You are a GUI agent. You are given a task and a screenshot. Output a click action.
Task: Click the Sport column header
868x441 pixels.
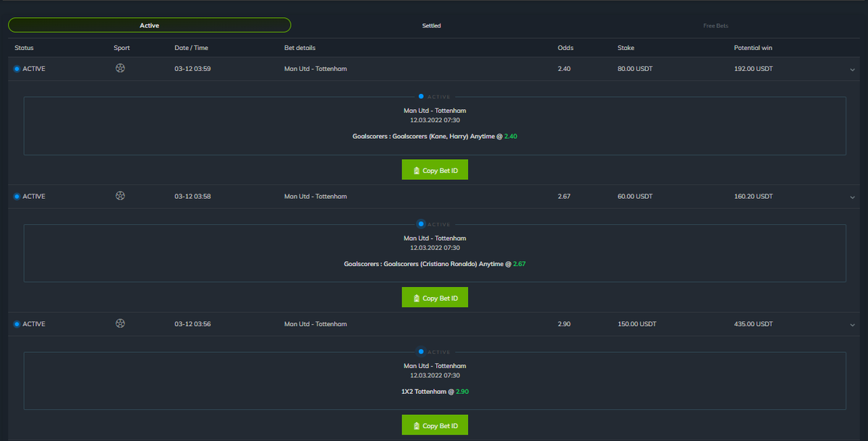coord(122,48)
